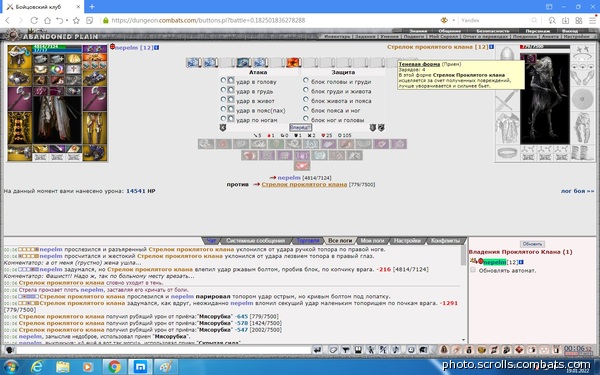Click the enemy info 'i' icon at top right
The height and width of the screenshot is (375, 600).
point(491,47)
